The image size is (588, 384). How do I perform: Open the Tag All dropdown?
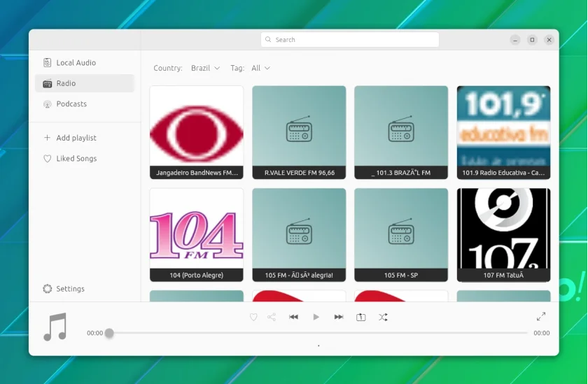click(260, 68)
